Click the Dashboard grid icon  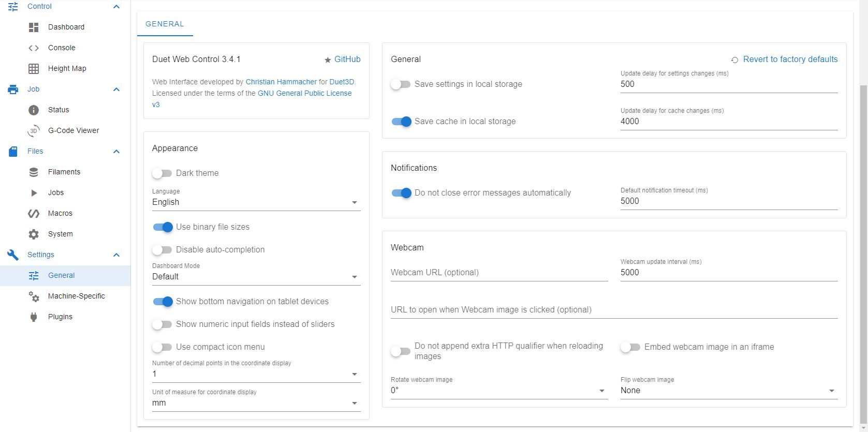(34, 27)
